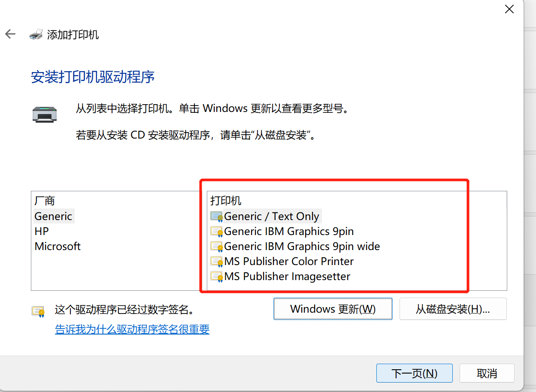536x392 pixels.
Task: Click the Generic IBM Graphics 9pin icon
Action: click(x=217, y=232)
